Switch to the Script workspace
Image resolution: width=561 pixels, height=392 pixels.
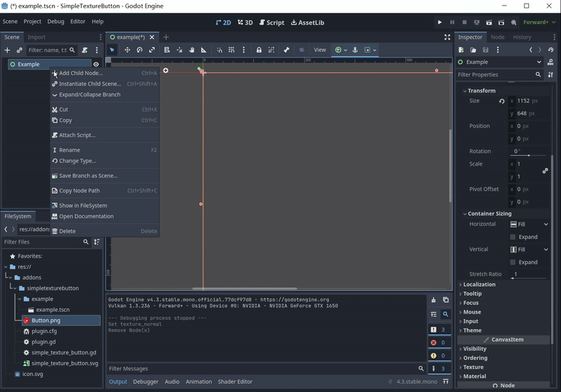(271, 22)
